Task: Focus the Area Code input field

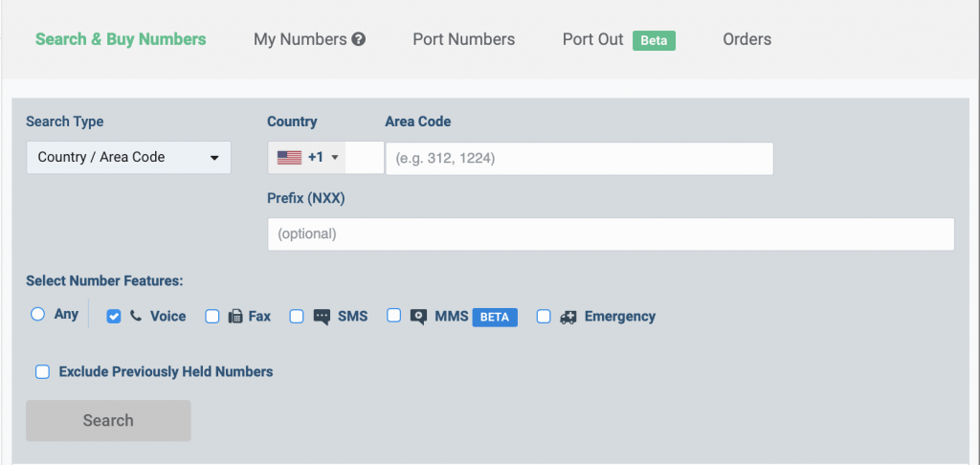Action: (x=579, y=159)
